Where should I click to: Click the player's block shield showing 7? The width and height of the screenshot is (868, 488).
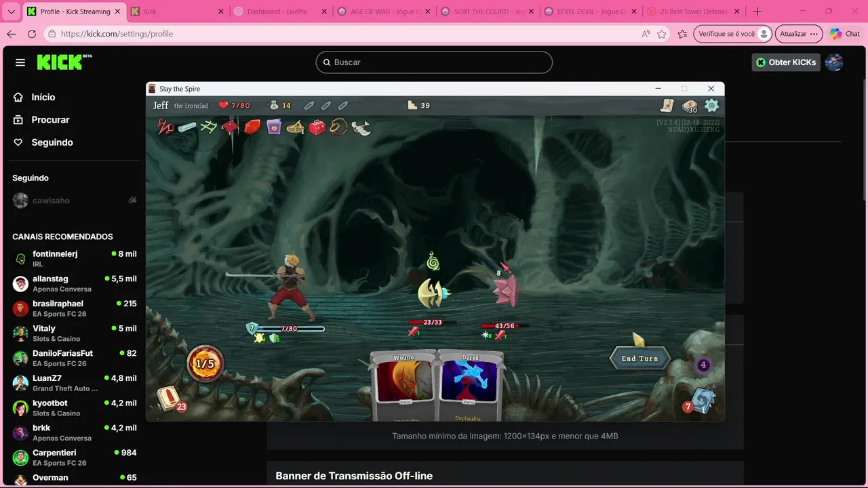tap(252, 328)
